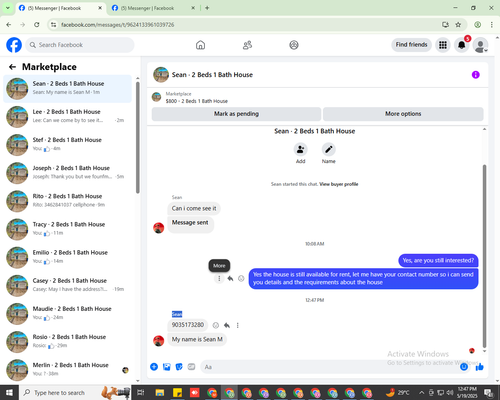The height and width of the screenshot is (400, 500).
Task: Click the 'Can i come see it' message
Action: pos(194,208)
